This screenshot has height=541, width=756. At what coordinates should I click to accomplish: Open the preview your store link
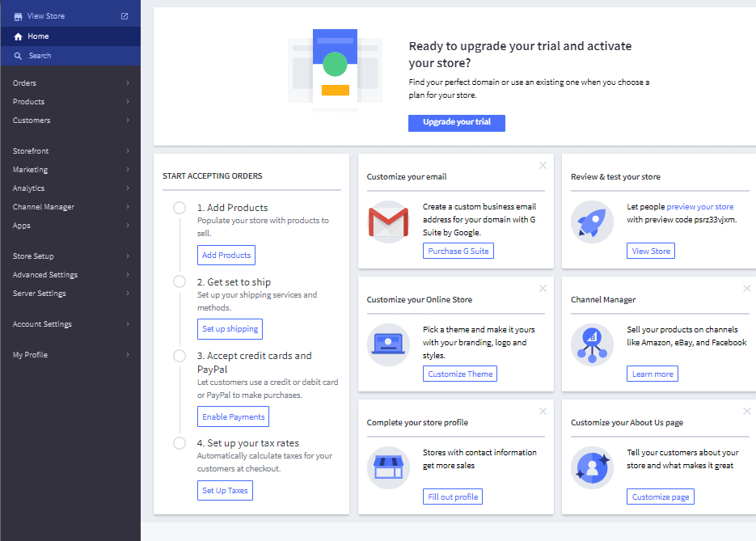(699, 206)
